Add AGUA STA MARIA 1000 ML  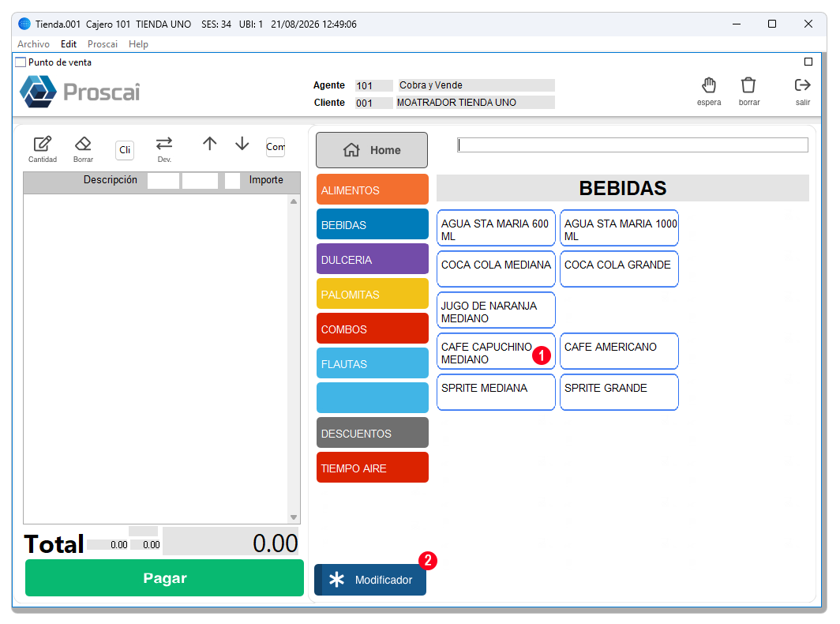point(619,228)
